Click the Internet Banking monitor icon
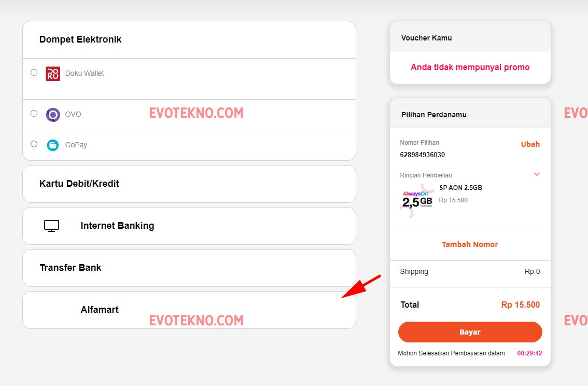Screen dimensions: 588x386 [51, 226]
